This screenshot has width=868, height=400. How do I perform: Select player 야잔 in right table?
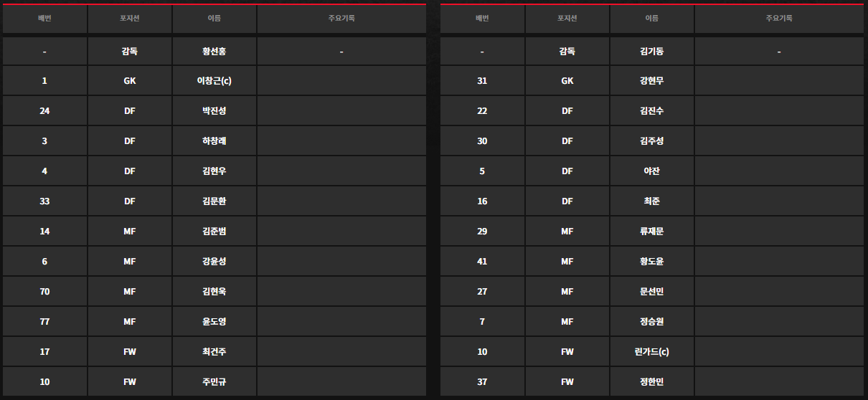point(652,171)
